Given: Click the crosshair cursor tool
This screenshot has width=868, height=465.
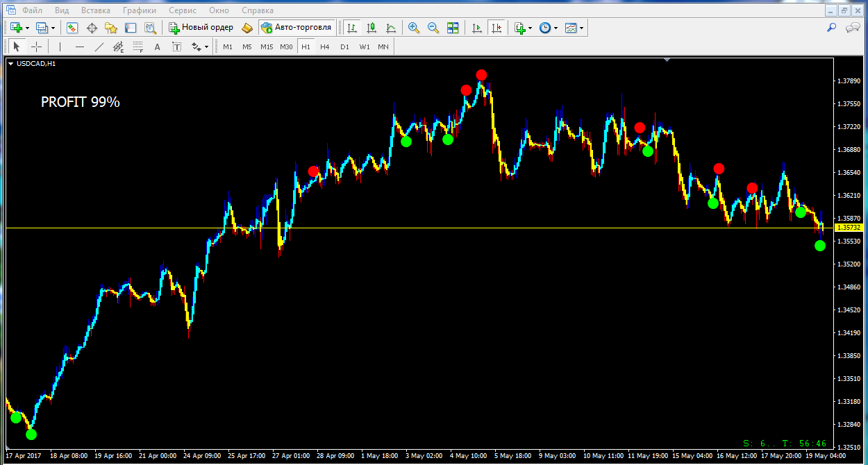Looking at the screenshot, I should point(37,47).
